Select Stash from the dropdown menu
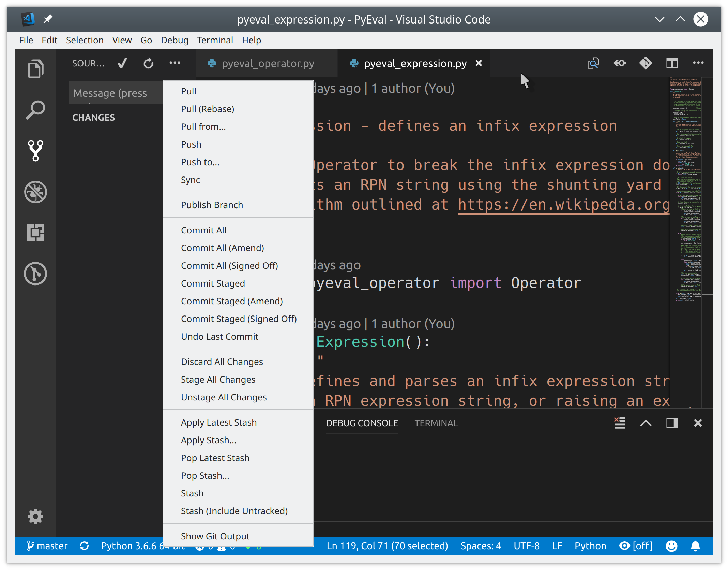This screenshot has height=570, width=728. [192, 493]
